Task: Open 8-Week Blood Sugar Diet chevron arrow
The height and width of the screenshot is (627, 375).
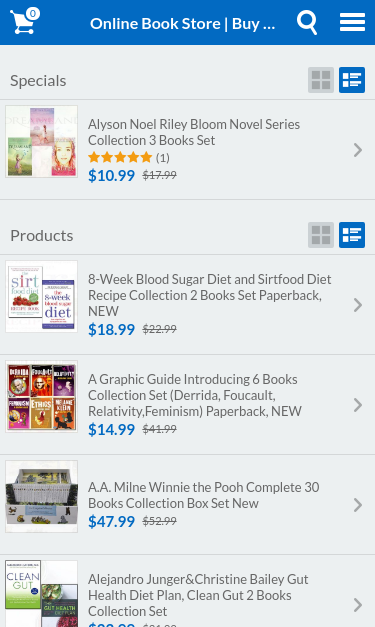Action: (358, 305)
